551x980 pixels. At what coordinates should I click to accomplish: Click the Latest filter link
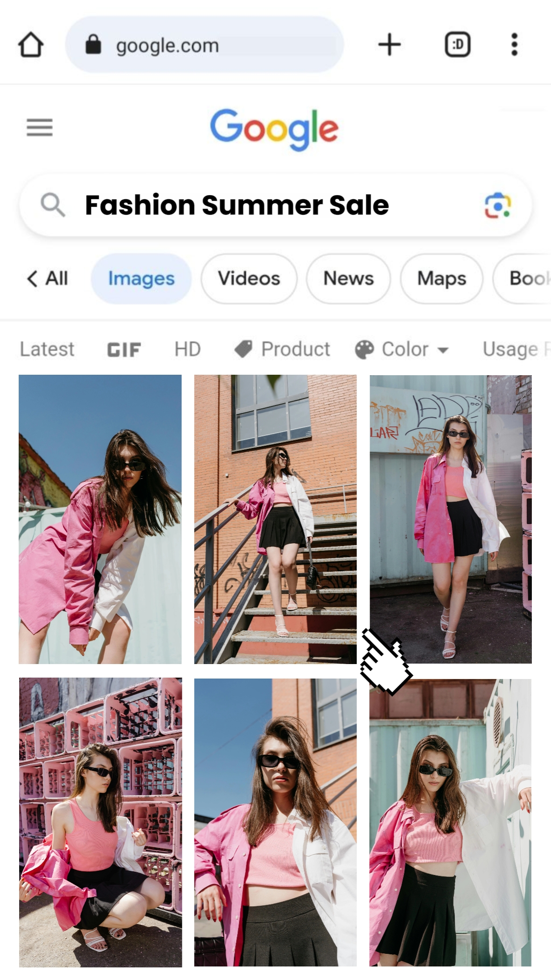tap(47, 350)
